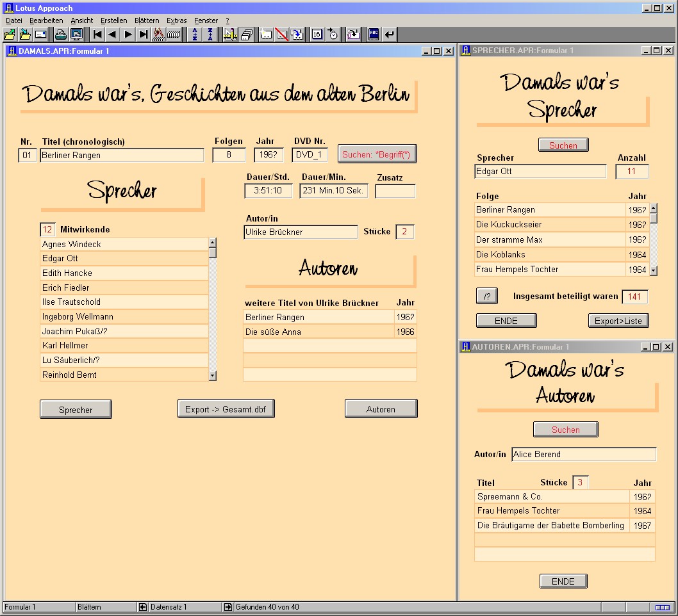Image resolution: width=678 pixels, height=616 pixels.
Task: Open the Fenster menu
Action: 206,20
